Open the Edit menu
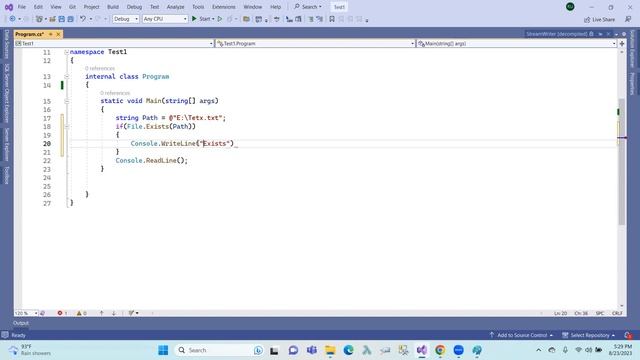This screenshot has height=360, width=640. pos(38,7)
